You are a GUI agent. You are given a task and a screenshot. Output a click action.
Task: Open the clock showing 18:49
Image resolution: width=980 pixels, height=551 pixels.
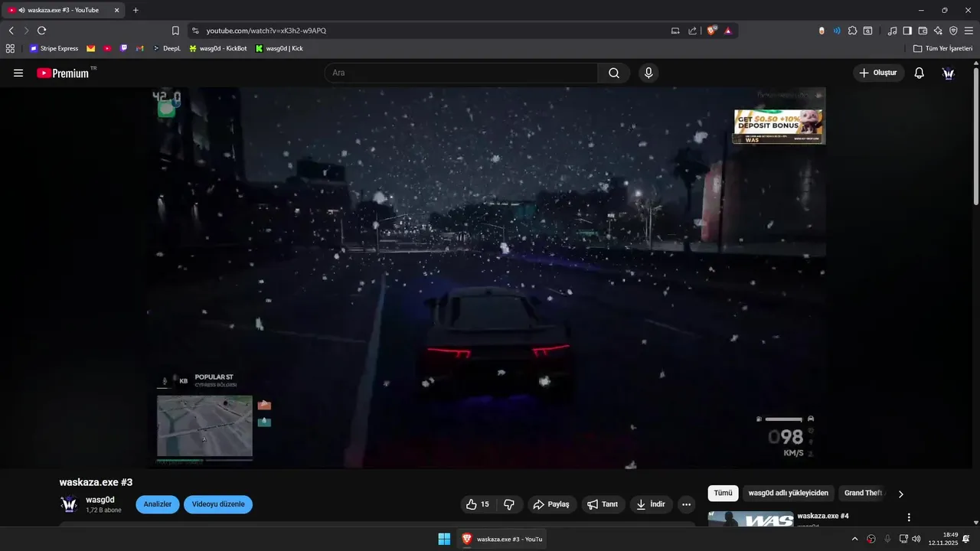click(943, 539)
